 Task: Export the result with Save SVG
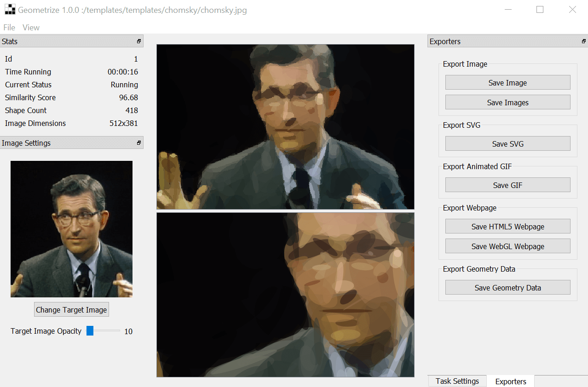507,144
